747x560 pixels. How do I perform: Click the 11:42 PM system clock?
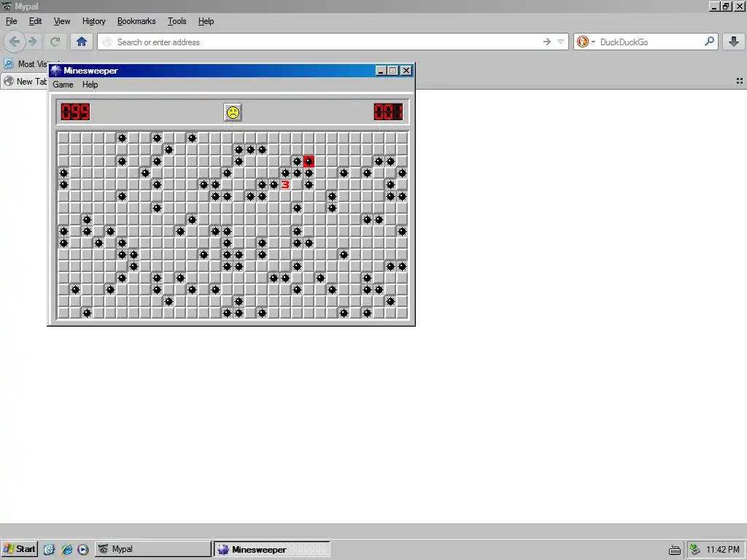pyautogui.click(x=723, y=550)
